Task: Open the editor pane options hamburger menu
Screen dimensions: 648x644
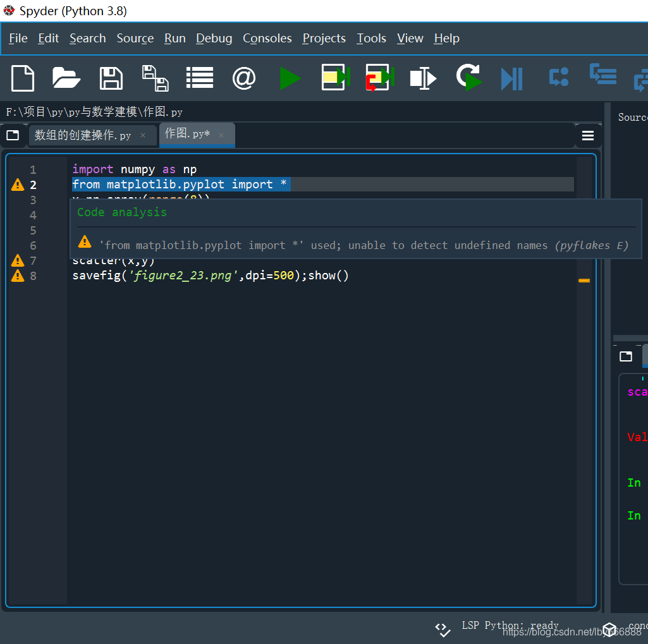Action: (x=588, y=135)
